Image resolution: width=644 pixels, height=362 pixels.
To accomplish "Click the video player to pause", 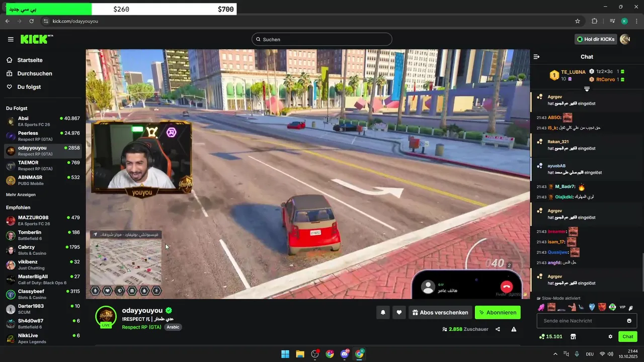I will [307, 173].
